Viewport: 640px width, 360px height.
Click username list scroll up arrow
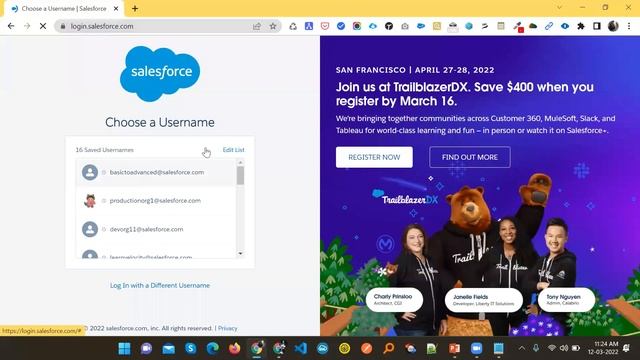pos(240,163)
